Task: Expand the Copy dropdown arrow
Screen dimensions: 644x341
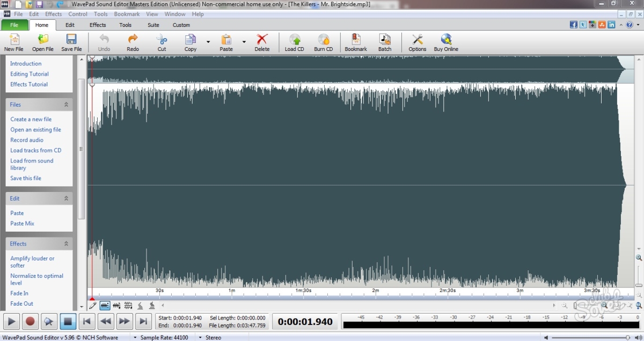Action: pyautogui.click(x=208, y=42)
